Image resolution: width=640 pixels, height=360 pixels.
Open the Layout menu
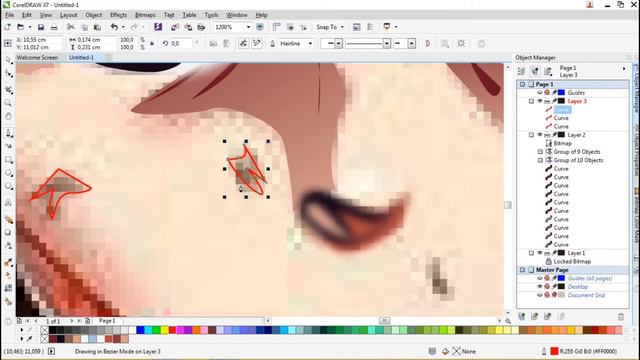(x=68, y=15)
